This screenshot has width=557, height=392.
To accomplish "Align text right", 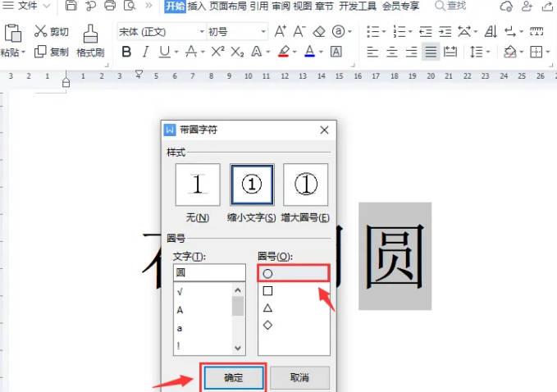I will click(411, 52).
